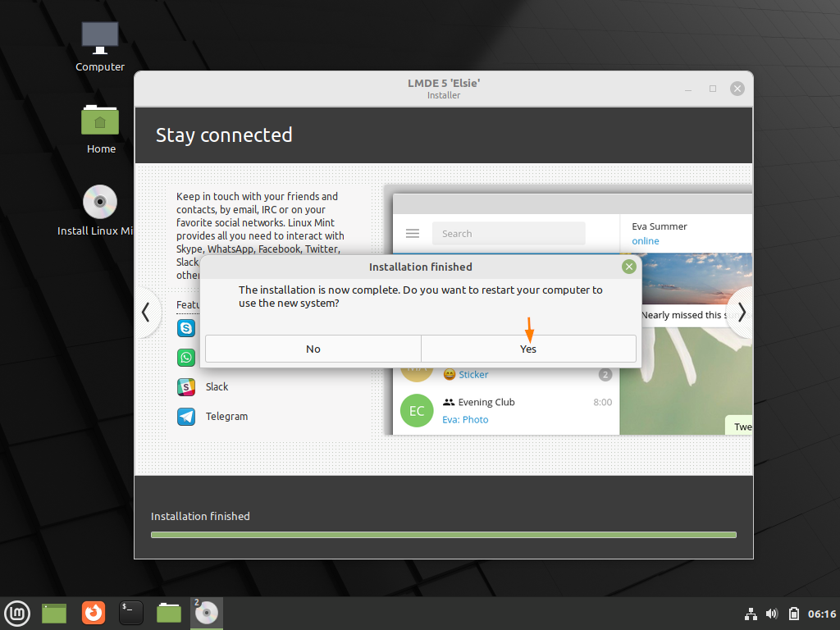Open the Home folder desktop icon
Image resolution: width=840 pixels, height=630 pixels.
100,130
